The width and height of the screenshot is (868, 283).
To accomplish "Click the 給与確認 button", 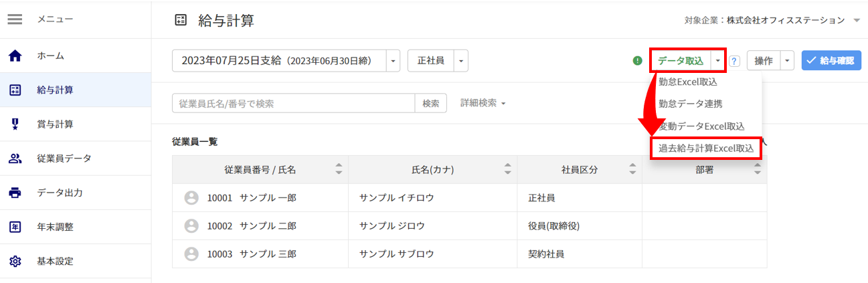I will click(x=831, y=61).
